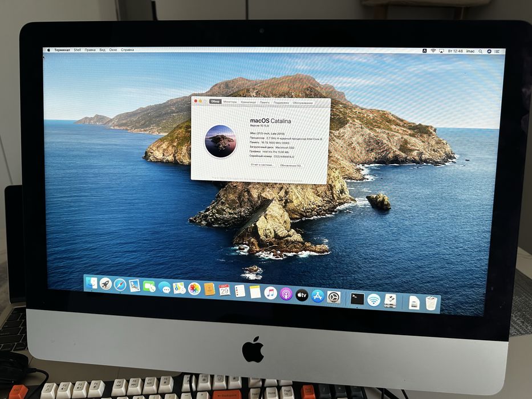The width and height of the screenshot is (532, 399).
Task: Open Notes from the Dock
Action: coord(255,292)
